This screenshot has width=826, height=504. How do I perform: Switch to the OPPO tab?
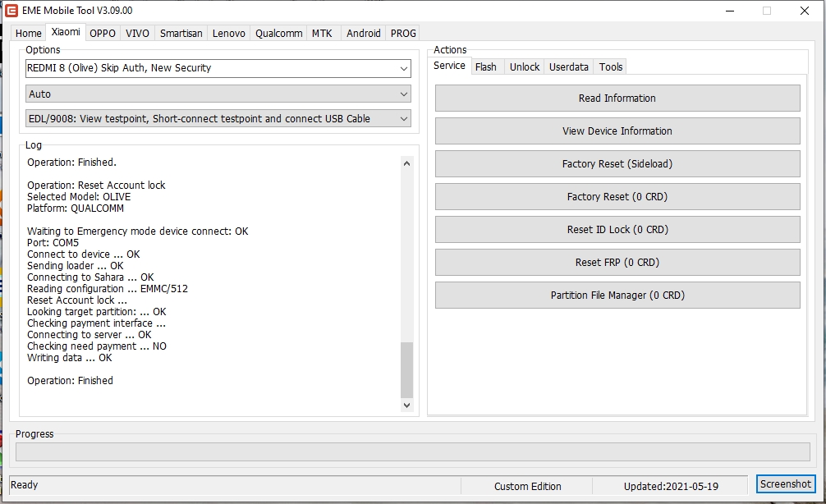pos(102,33)
